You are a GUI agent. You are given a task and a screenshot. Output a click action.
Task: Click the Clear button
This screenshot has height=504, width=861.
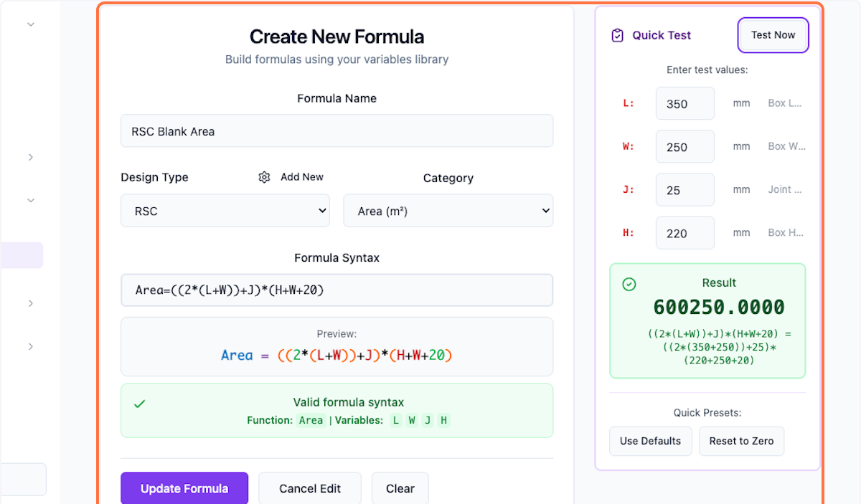pos(400,488)
